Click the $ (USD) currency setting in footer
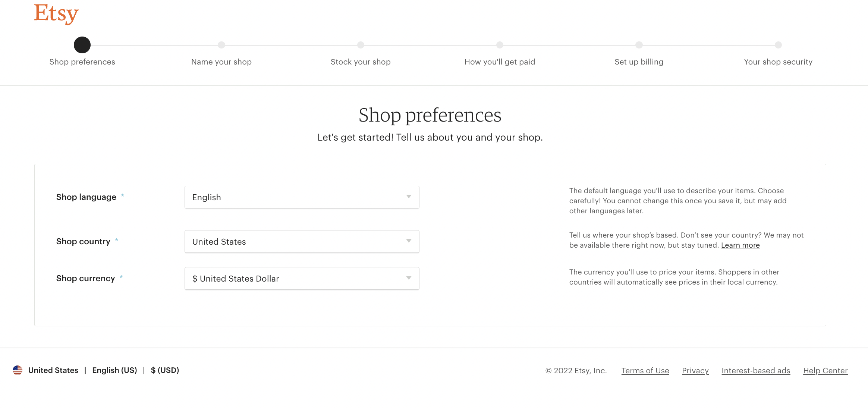 click(165, 370)
